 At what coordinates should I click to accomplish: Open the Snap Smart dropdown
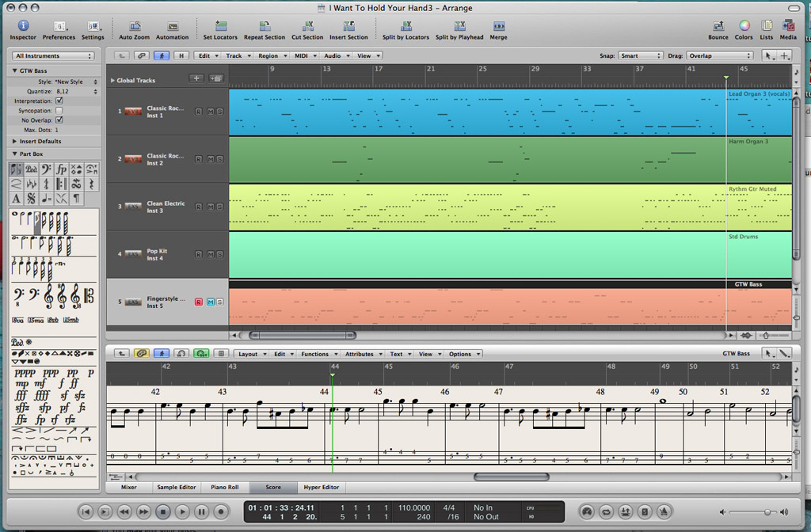(640, 56)
